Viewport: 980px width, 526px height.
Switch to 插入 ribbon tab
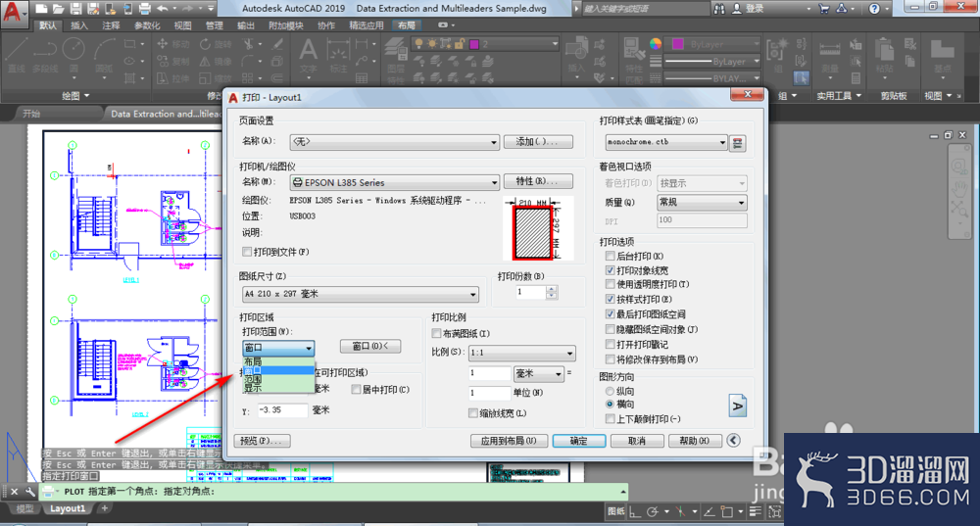79,25
